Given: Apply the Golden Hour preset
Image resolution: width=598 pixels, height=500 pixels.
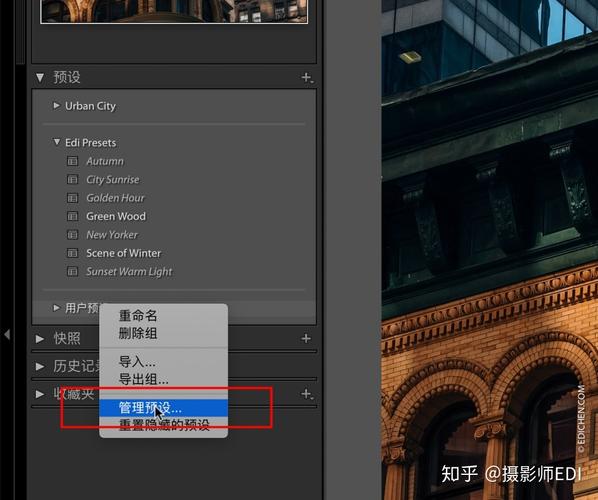Looking at the screenshot, I should click(115, 198).
